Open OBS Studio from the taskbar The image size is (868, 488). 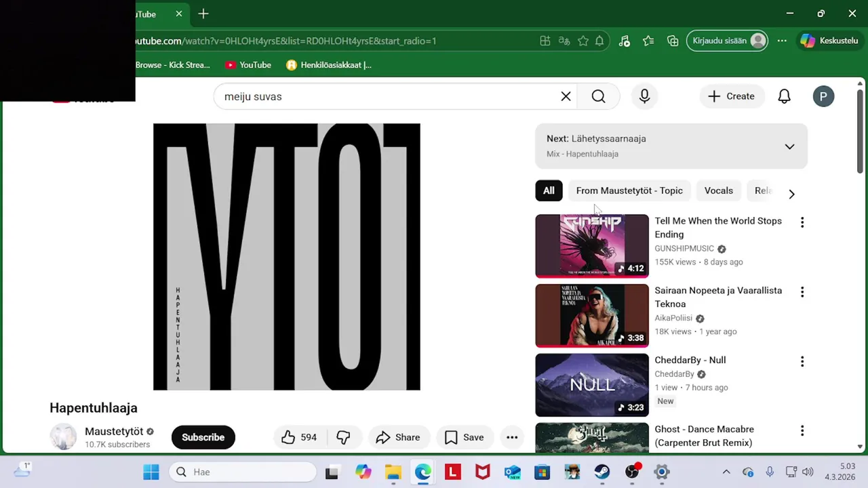[x=632, y=472]
